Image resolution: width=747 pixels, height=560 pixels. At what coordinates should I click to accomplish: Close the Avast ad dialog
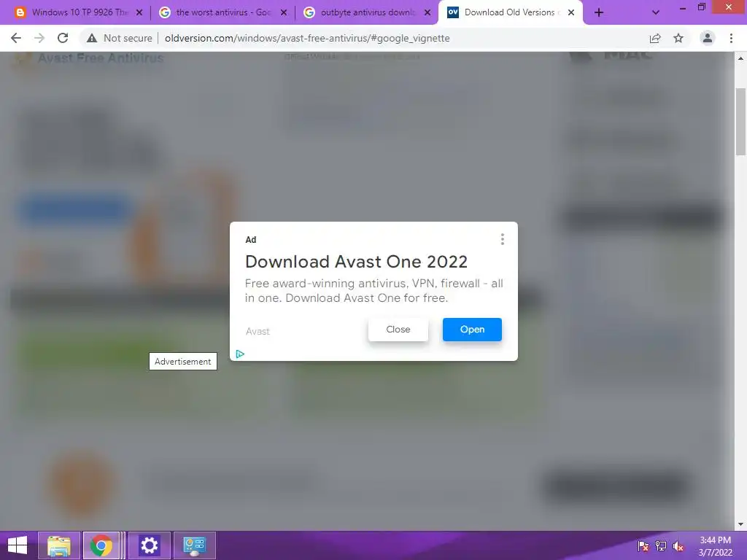click(398, 330)
